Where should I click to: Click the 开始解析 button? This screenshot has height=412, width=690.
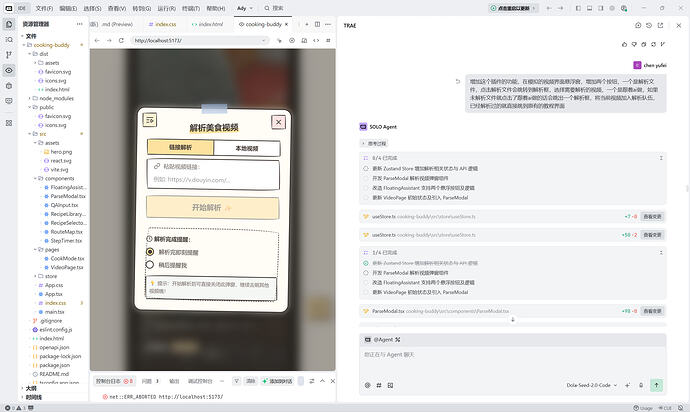(213, 207)
